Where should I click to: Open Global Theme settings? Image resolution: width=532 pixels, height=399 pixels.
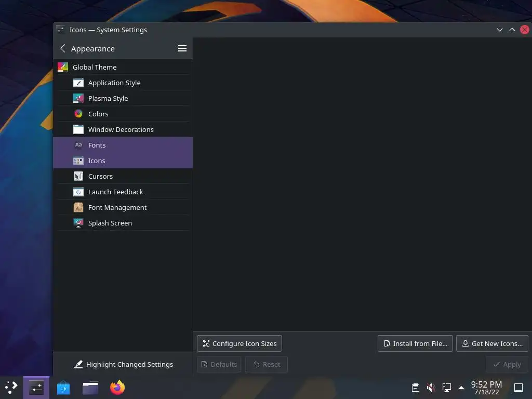coord(123,67)
